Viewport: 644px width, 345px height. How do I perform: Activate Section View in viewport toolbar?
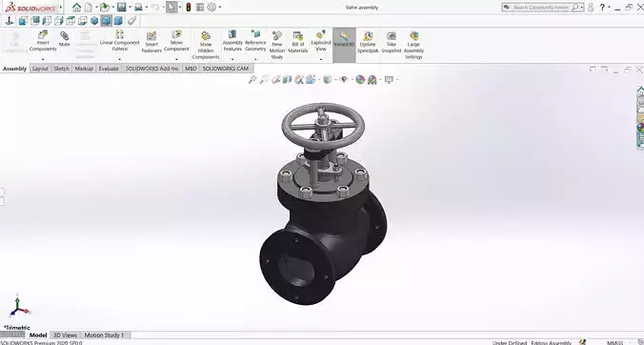tap(287, 79)
